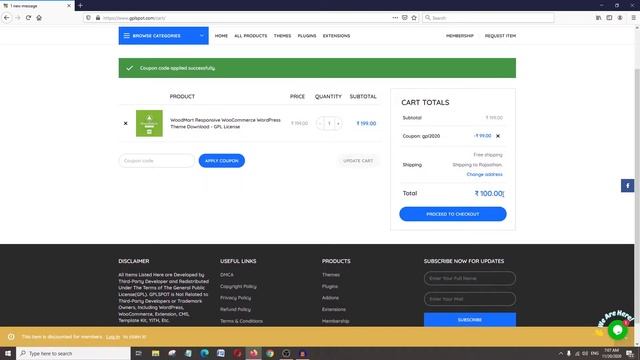Open the Home menu item
Image resolution: width=640 pixels, height=360 pixels.
pos(221,36)
